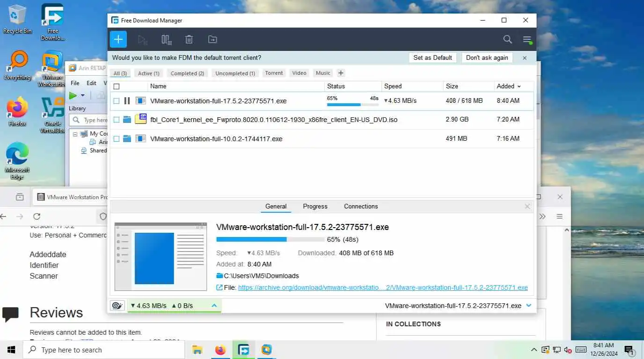Click the download preview thumbnail in details
Screen dimensions: 644x359
[161, 257]
